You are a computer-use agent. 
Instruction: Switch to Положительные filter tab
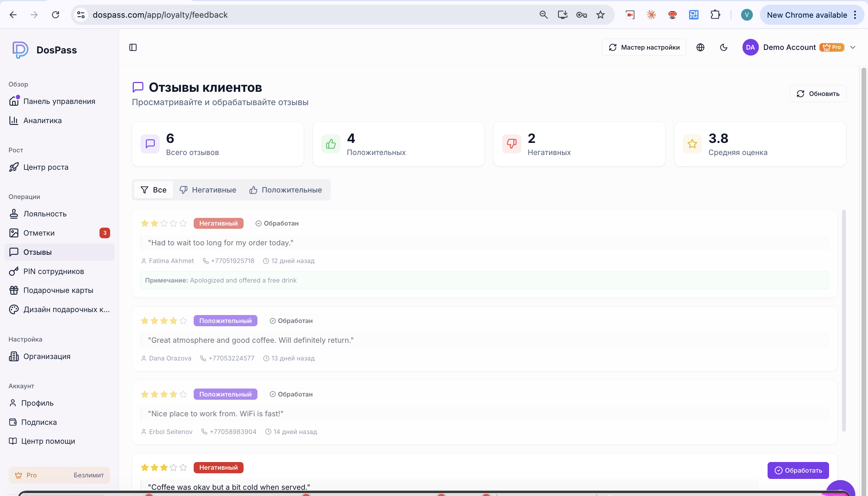[285, 190]
